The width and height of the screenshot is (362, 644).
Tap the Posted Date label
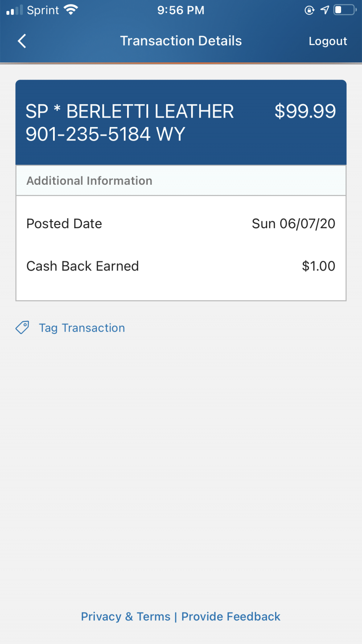(64, 224)
